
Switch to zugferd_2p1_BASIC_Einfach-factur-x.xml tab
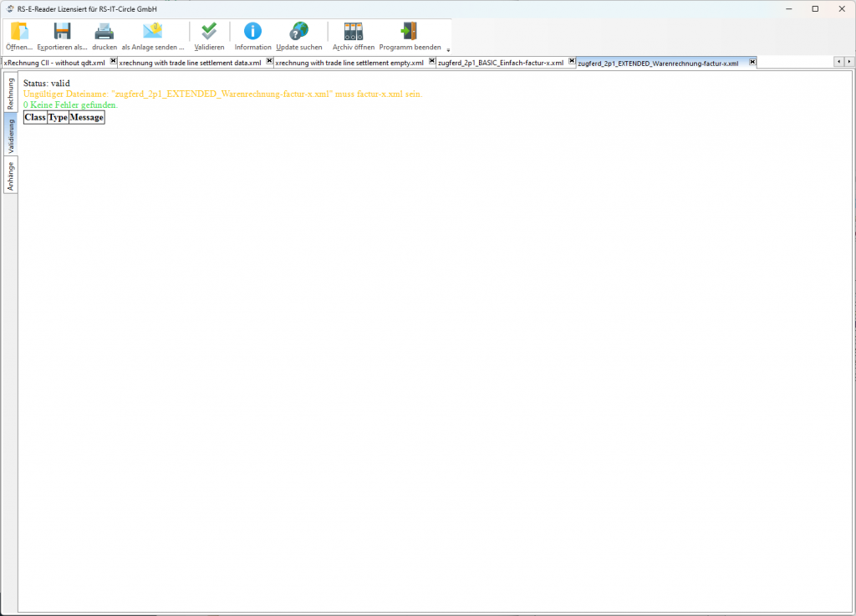coord(500,63)
